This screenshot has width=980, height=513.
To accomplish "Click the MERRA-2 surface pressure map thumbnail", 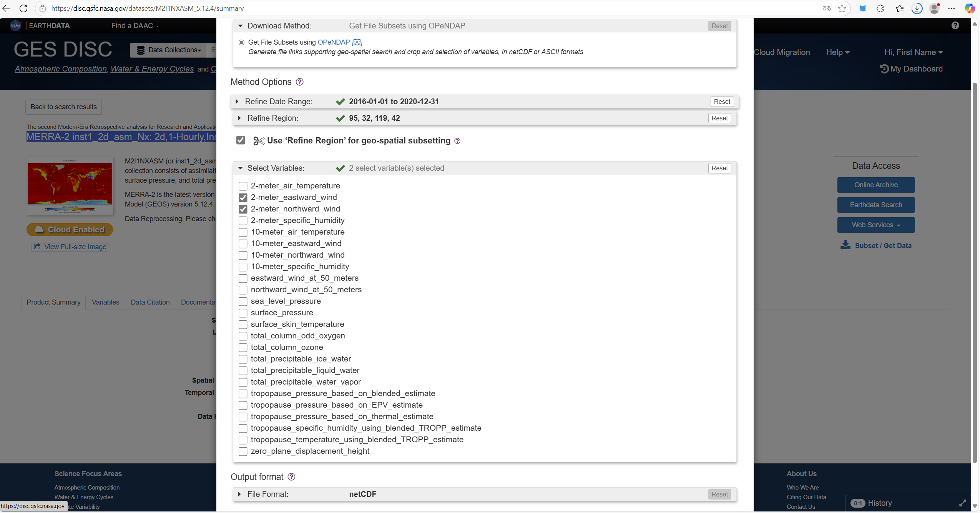I will [x=70, y=186].
